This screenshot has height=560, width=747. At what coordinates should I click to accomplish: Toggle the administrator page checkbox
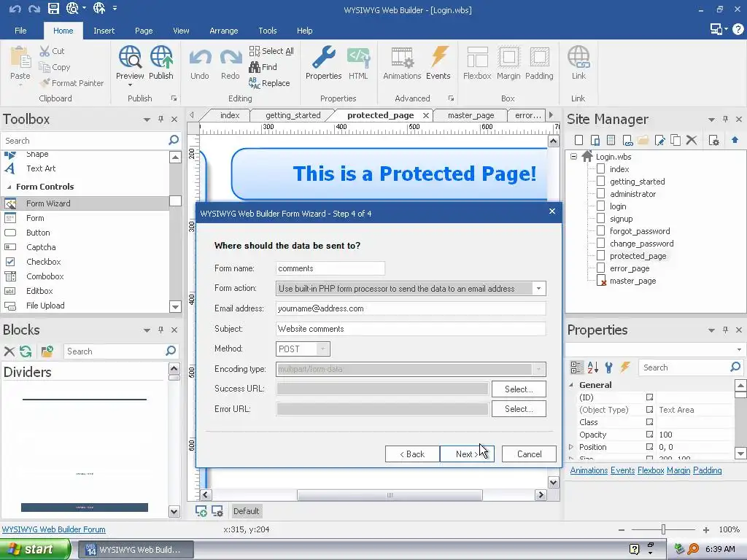[x=601, y=193]
